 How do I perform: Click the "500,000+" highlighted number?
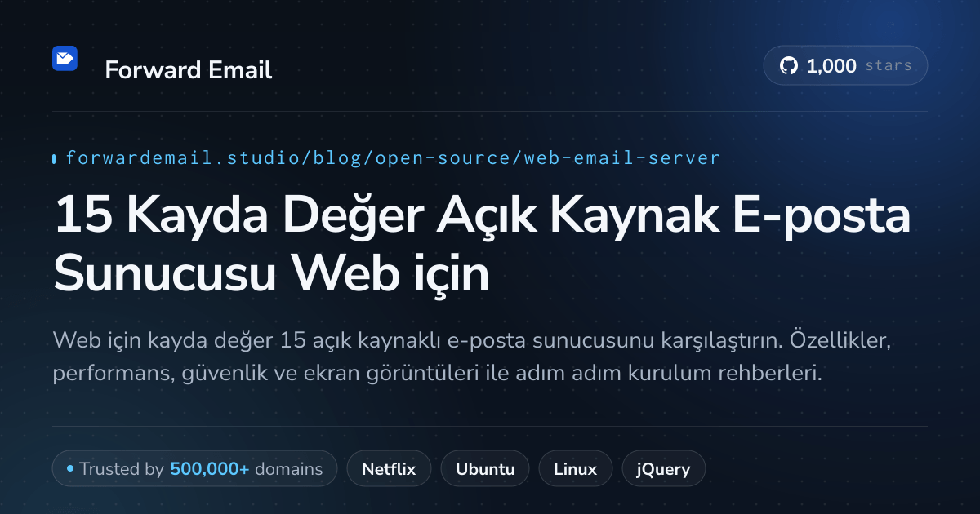click(x=210, y=469)
